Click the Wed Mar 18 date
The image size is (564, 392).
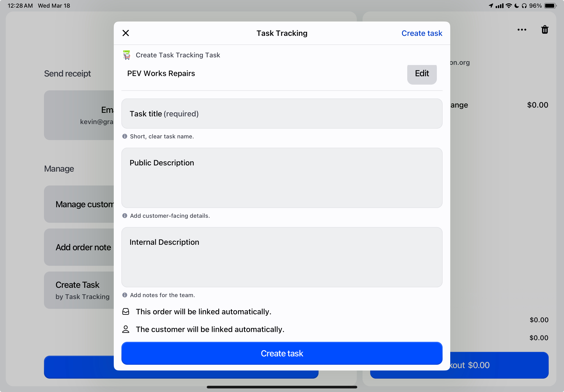pyautogui.click(x=54, y=6)
